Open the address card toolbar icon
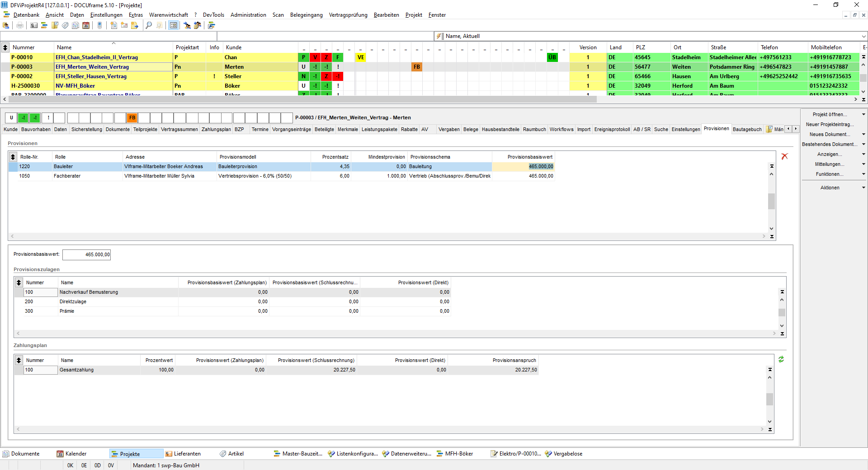The width and height of the screenshot is (868, 470). [34, 25]
